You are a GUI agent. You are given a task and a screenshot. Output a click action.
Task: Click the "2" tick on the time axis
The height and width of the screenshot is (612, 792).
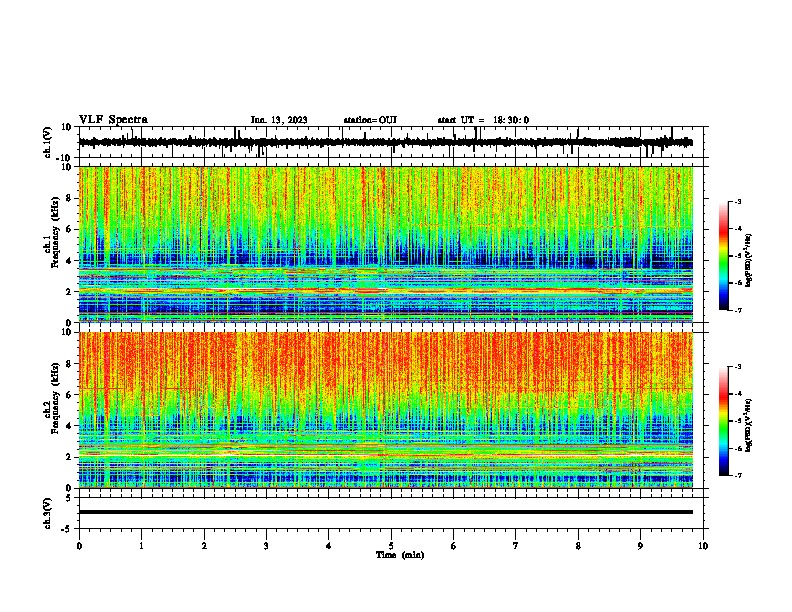pyautogui.click(x=204, y=546)
